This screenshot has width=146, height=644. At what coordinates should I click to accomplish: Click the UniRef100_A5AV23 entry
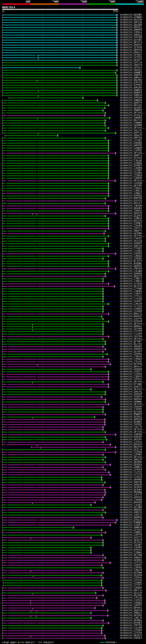coord(131,135)
